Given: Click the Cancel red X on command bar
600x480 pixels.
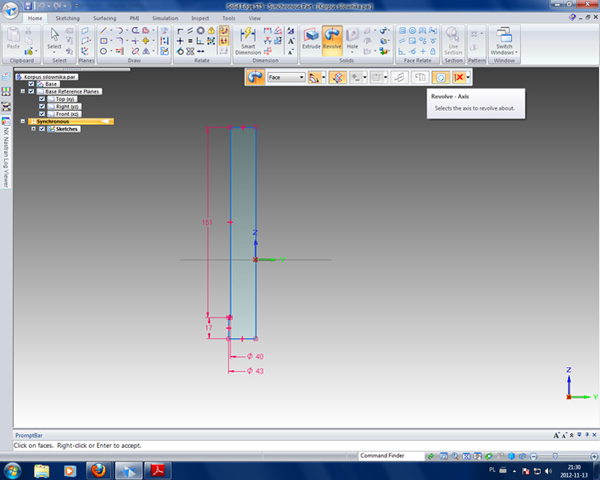Looking at the screenshot, I should point(458,77).
